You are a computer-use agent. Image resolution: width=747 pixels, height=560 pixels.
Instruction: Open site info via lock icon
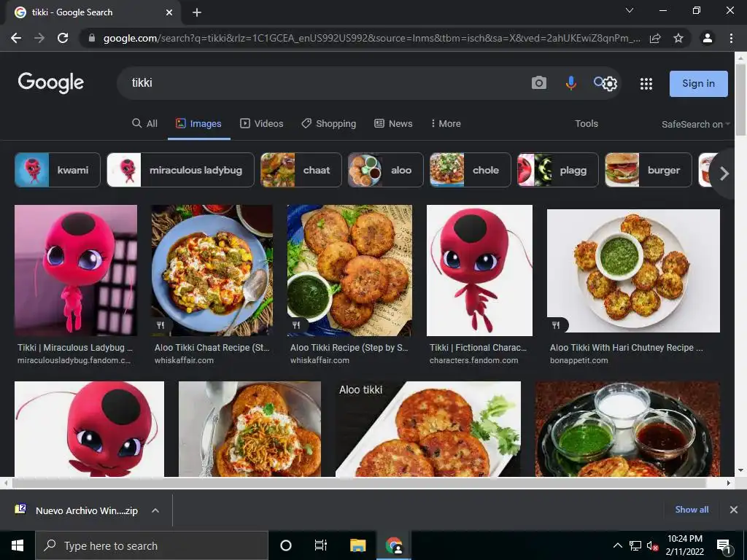(92, 38)
